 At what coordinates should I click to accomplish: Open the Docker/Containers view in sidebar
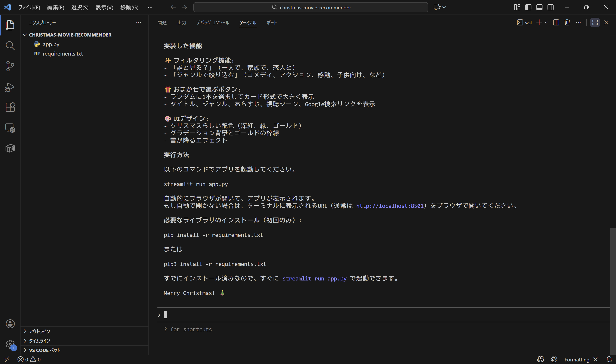(10, 148)
